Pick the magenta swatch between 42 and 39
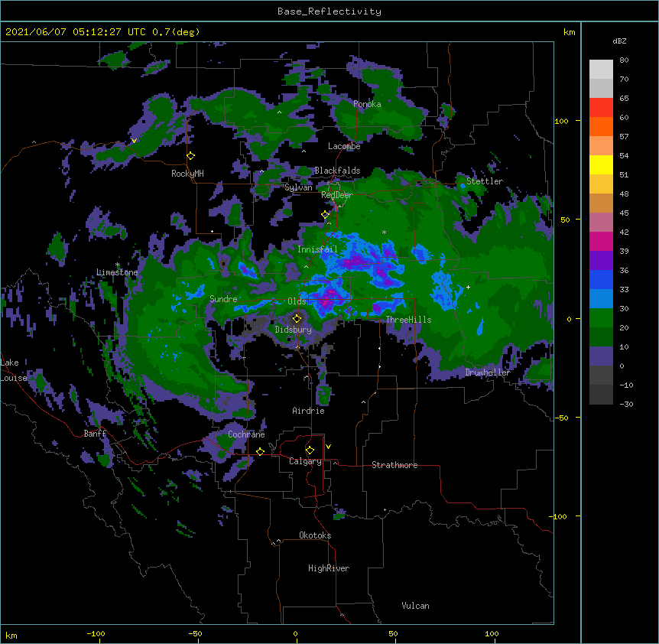Image resolution: width=659 pixels, height=644 pixels. coord(601,241)
